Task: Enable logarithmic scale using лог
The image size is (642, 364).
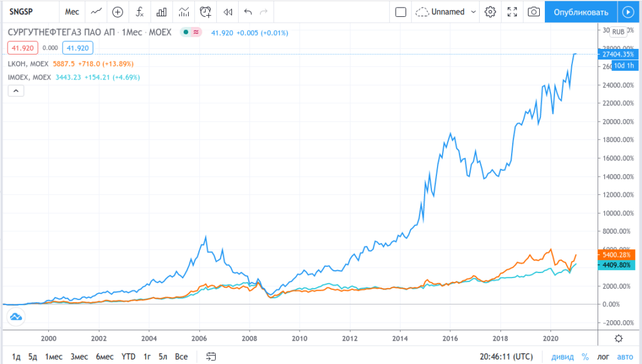Action: (602, 356)
